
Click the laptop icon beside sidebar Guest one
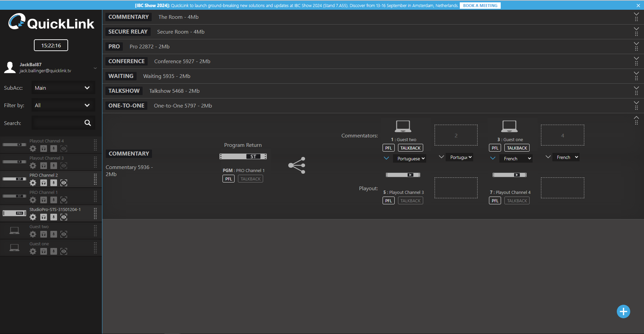click(14, 248)
